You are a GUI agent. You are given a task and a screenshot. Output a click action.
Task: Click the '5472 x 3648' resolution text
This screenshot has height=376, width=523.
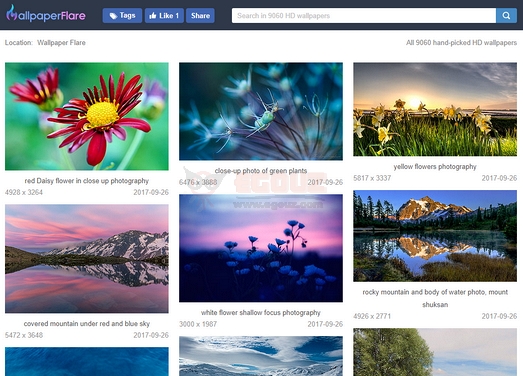[24, 335]
